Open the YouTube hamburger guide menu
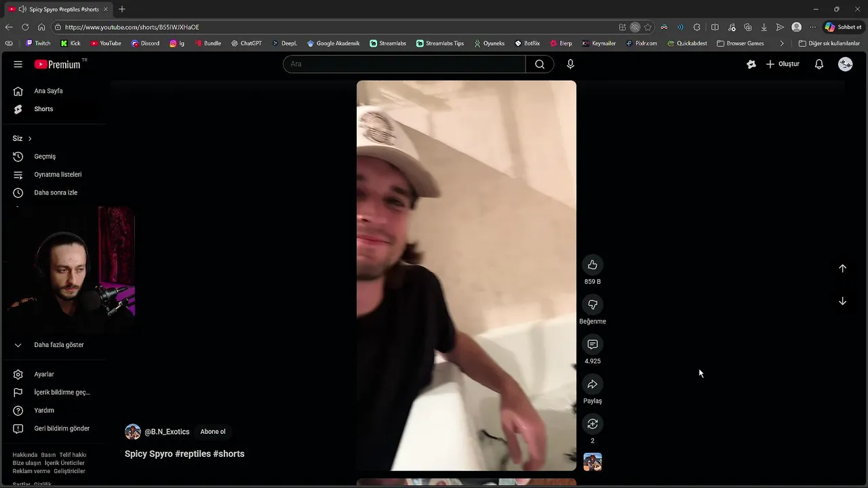This screenshot has height=488, width=868. (x=18, y=64)
